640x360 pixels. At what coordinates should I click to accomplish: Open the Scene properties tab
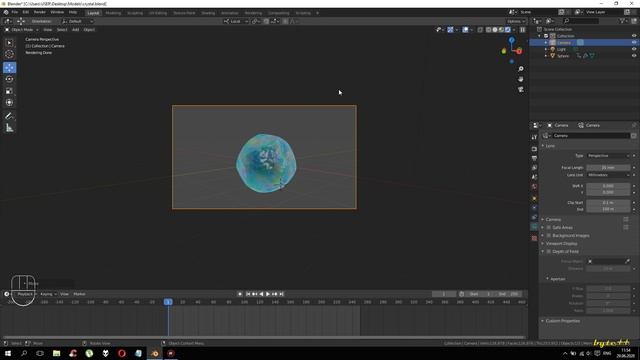point(534,177)
